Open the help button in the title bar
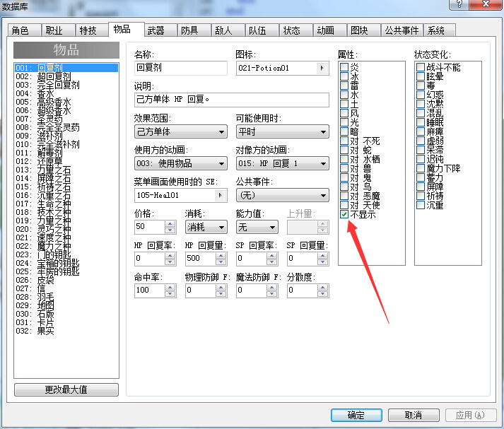Image resolution: width=504 pixels, height=429 pixels. tap(459, 4)
